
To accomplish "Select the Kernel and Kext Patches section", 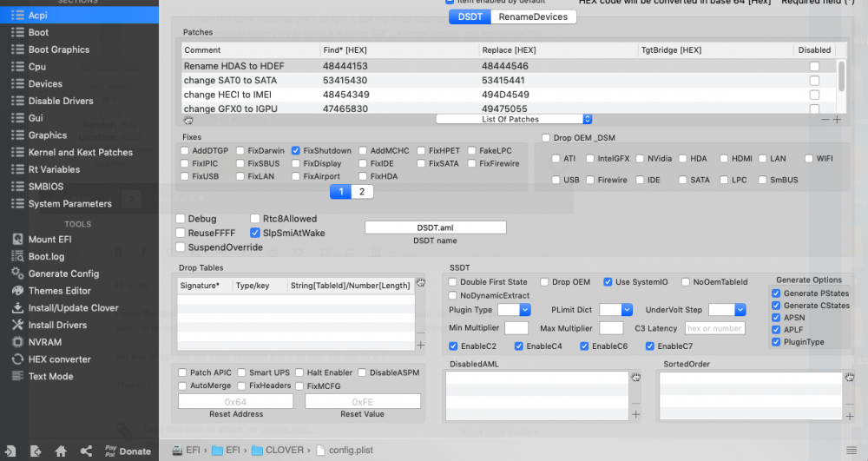I will (79, 152).
